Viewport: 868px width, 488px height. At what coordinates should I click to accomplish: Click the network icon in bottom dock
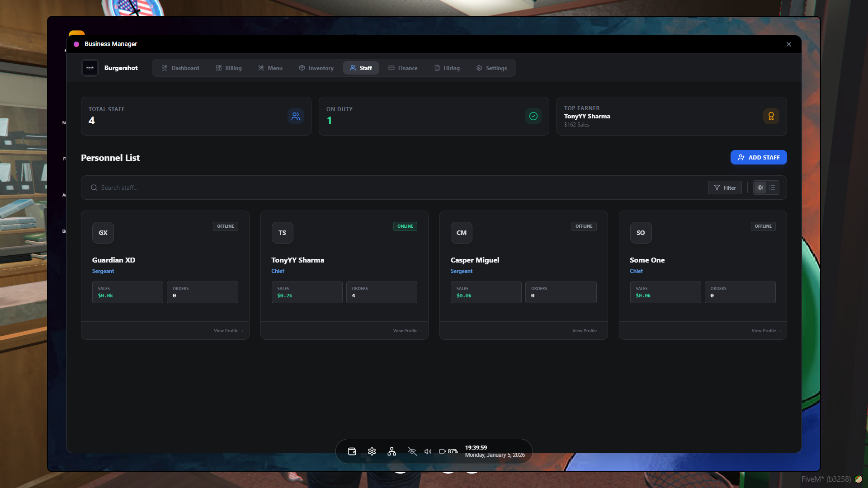tap(392, 451)
